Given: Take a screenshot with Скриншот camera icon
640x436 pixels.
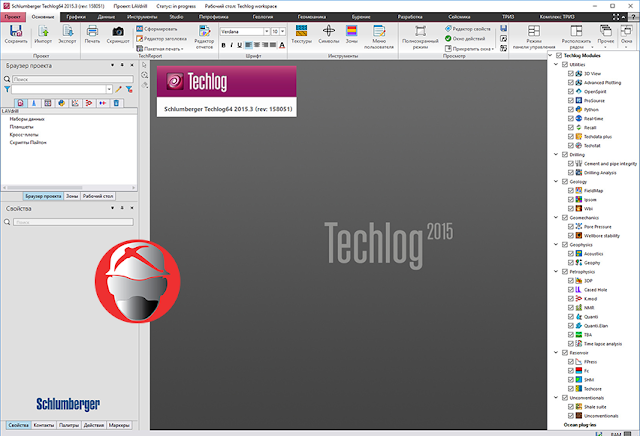Looking at the screenshot, I should click(118, 31).
